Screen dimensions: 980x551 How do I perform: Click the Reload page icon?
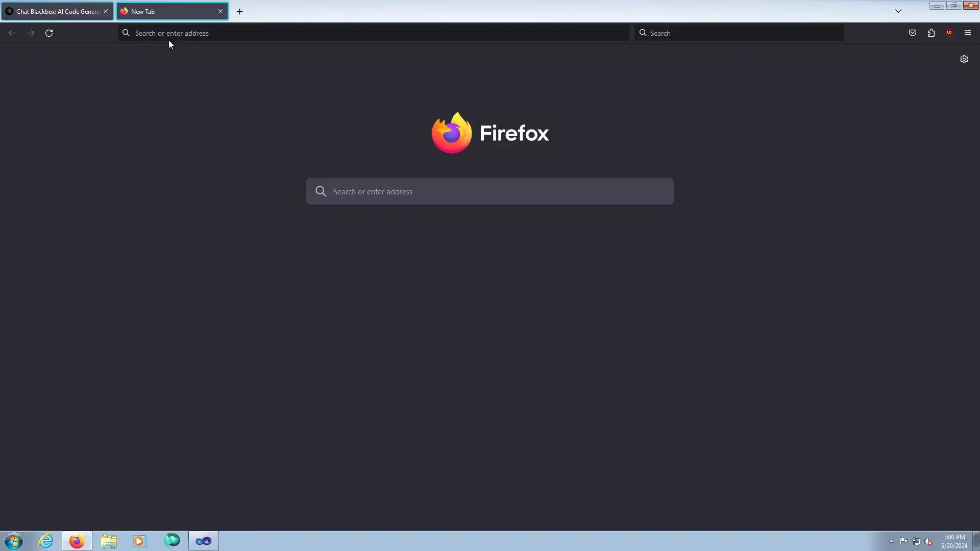coord(49,33)
